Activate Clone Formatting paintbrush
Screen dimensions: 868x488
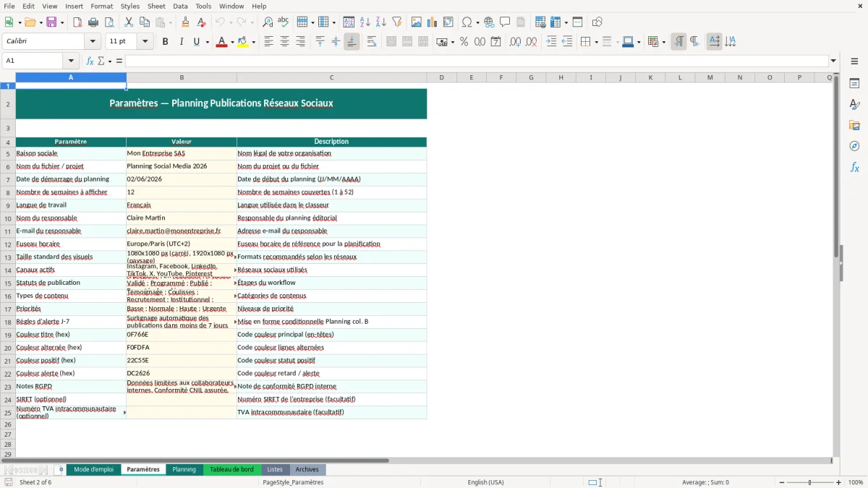(x=185, y=22)
